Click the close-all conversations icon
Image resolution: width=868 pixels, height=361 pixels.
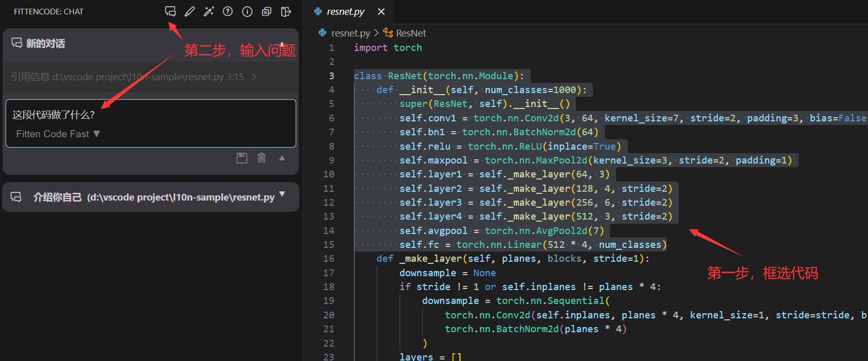266,11
